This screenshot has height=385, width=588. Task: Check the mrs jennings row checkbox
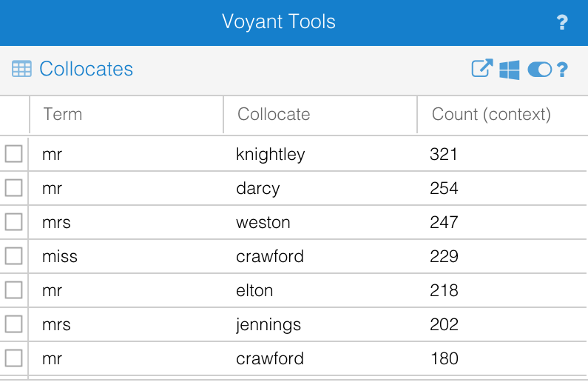click(x=14, y=324)
